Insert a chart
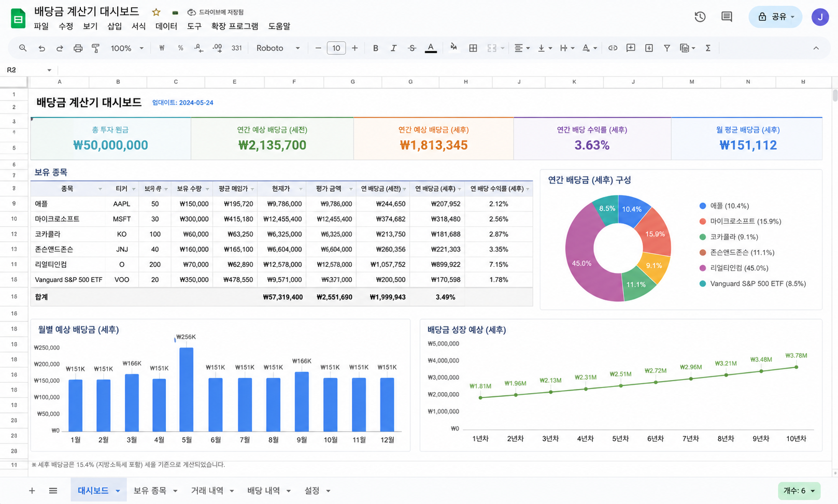This screenshot has width=838, height=504. click(x=649, y=48)
